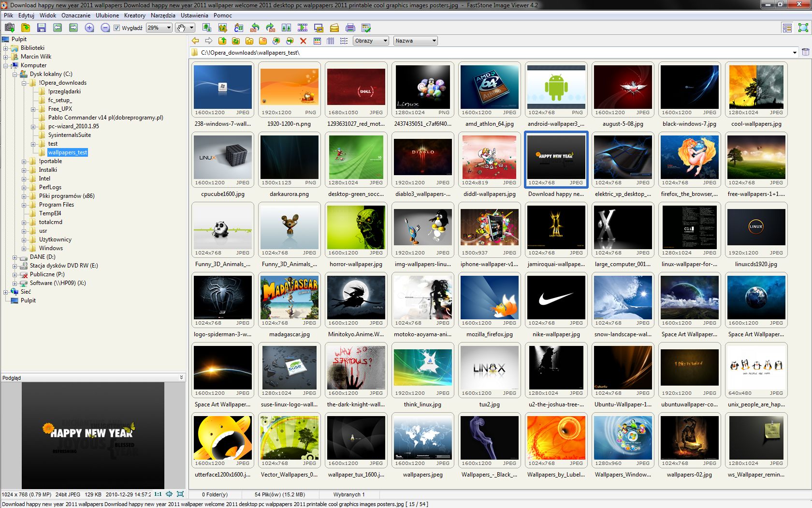Screen dimensions: 812x508
Task: Open the compare selected images tool
Action: [287, 28]
